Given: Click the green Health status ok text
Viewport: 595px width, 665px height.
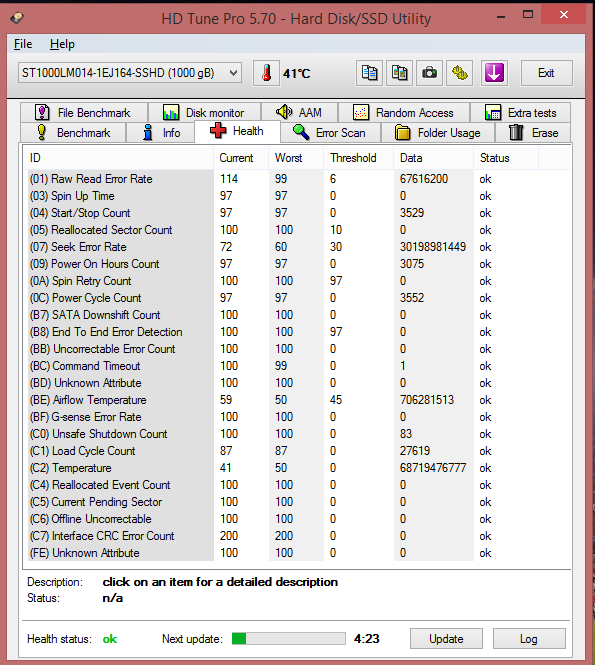Looking at the screenshot, I should point(109,639).
